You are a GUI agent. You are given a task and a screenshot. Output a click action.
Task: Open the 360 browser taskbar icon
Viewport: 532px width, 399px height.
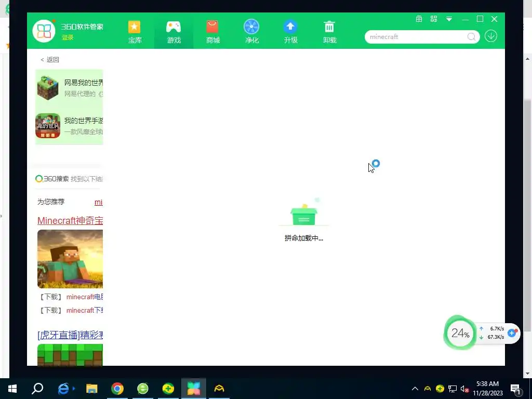click(x=143, y=389)
